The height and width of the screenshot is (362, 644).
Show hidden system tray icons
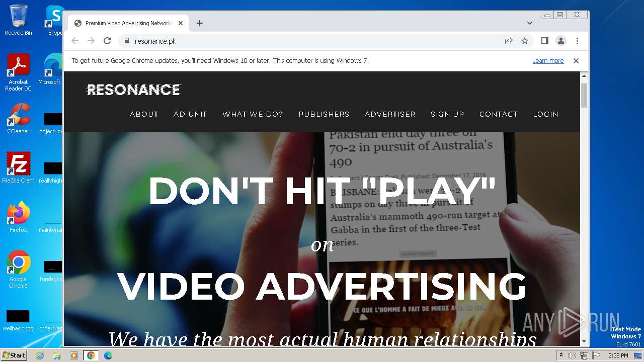pyautogui.click(x=561, y=355)
